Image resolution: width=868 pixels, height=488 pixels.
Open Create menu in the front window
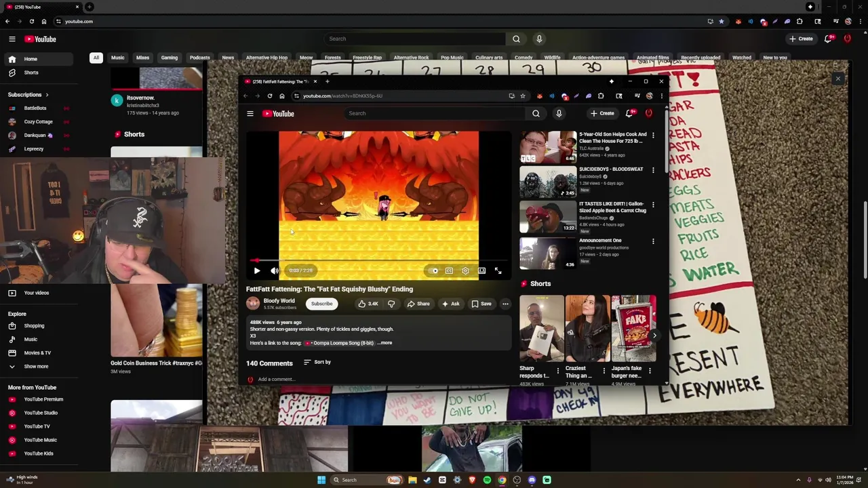[602, 113]
